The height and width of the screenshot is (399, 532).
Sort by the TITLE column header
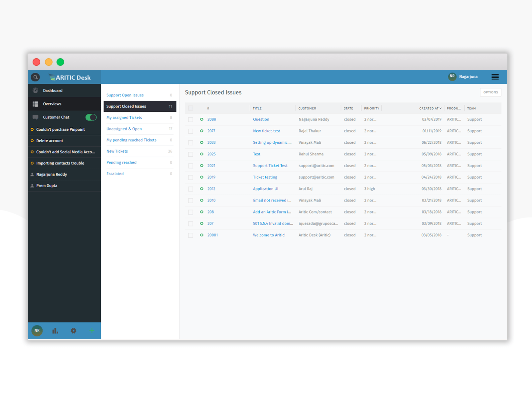tap(257, 108)
